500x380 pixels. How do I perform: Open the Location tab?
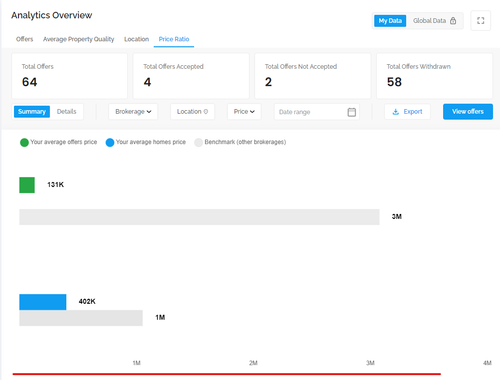coord(136,39)
